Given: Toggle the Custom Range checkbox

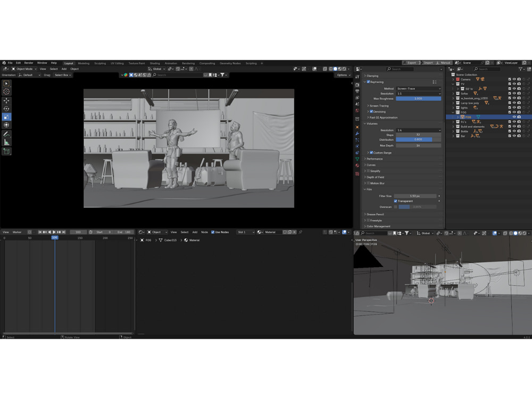Looking at the screenshot, I should pyautogui.click(x=371, y=153).
